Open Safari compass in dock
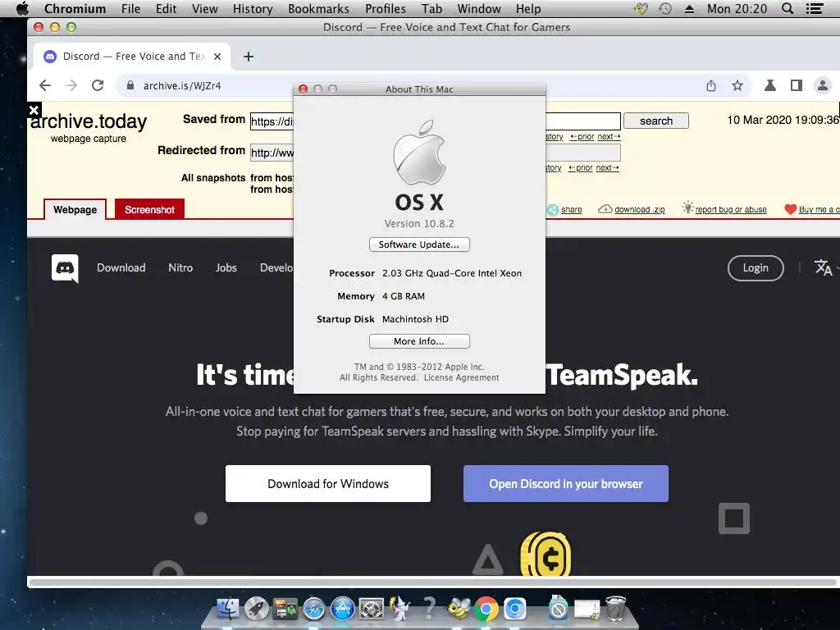This screenshot has width=840, height=630. (x=314, y=609)
